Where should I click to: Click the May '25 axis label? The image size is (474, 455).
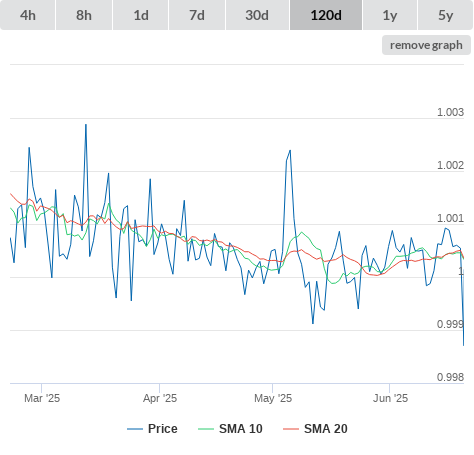click(273, 398)
